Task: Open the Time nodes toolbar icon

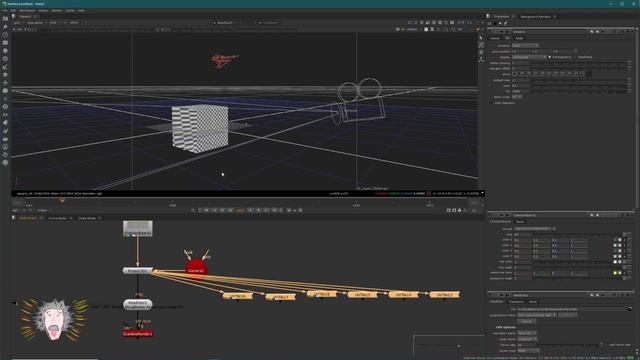Action: [x=5, y=35]
